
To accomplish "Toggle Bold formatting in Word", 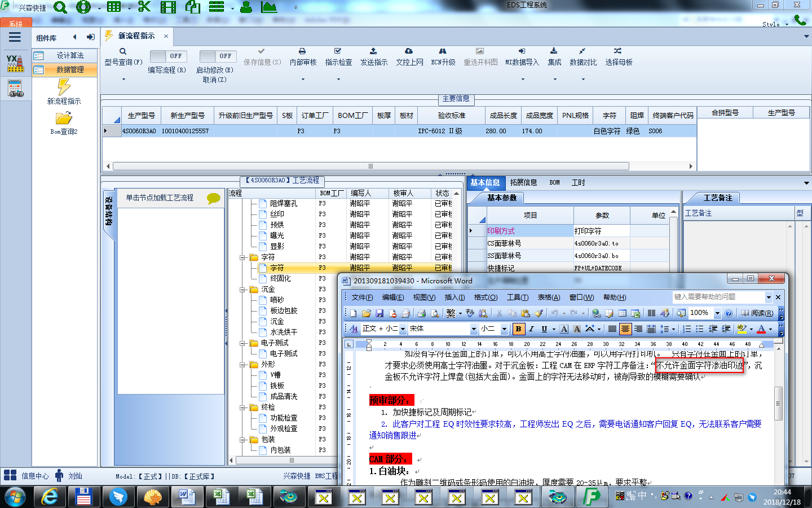I will click(x=518, y=329).
